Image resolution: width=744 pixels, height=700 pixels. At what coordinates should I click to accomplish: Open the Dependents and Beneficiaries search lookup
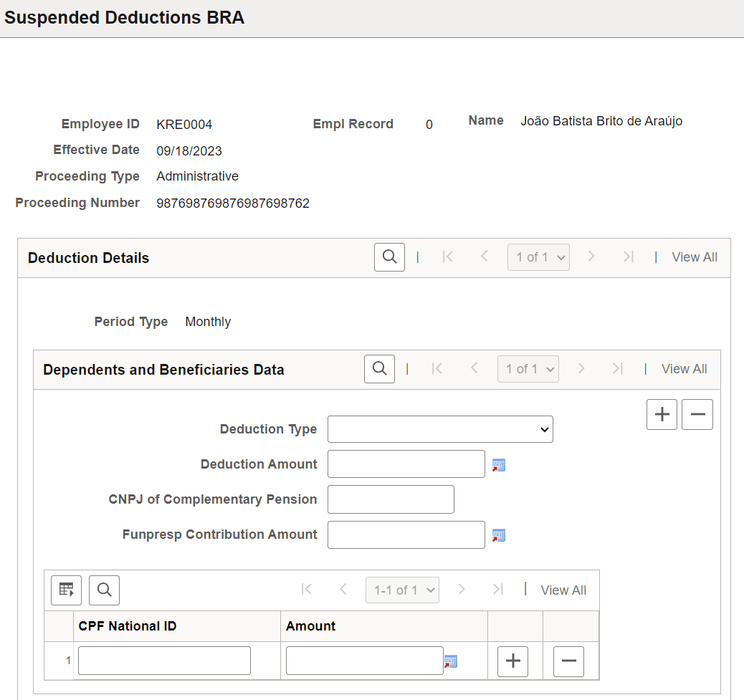(x=379, y=368)
